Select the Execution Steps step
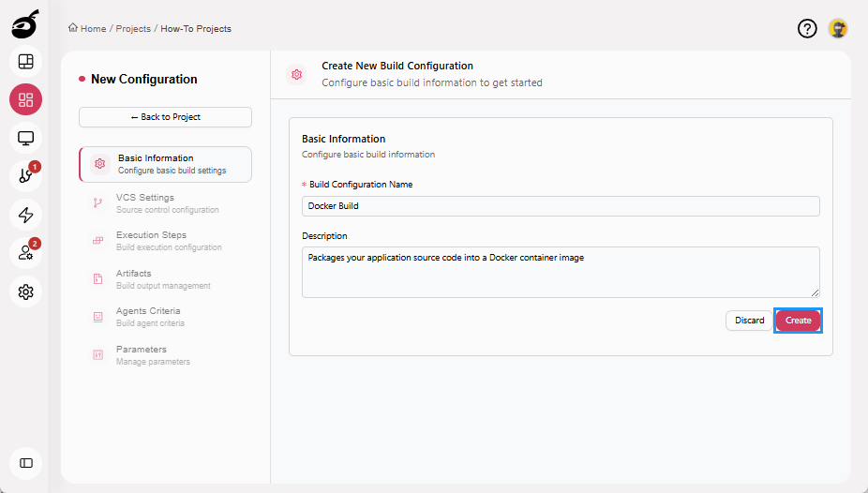The image size is (868, 493). pyautogui.click(x=166, y=241)
